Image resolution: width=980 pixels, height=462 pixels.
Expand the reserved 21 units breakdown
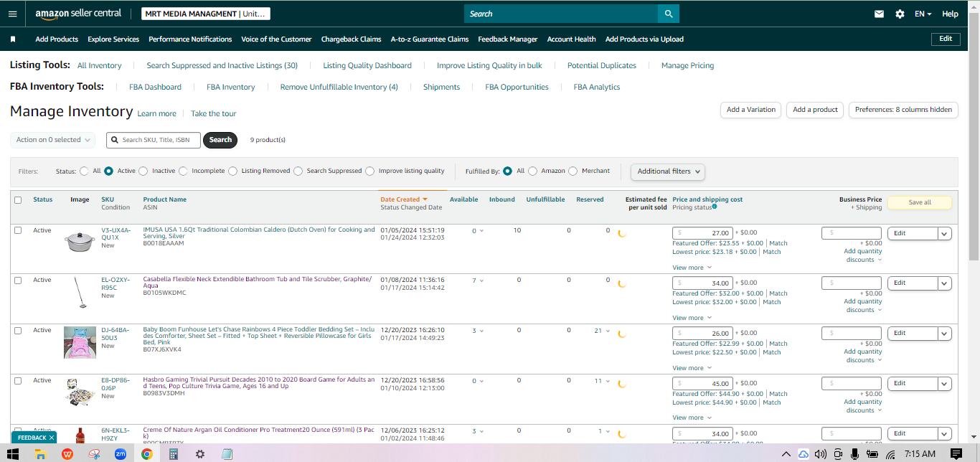(x=602, y=331)
